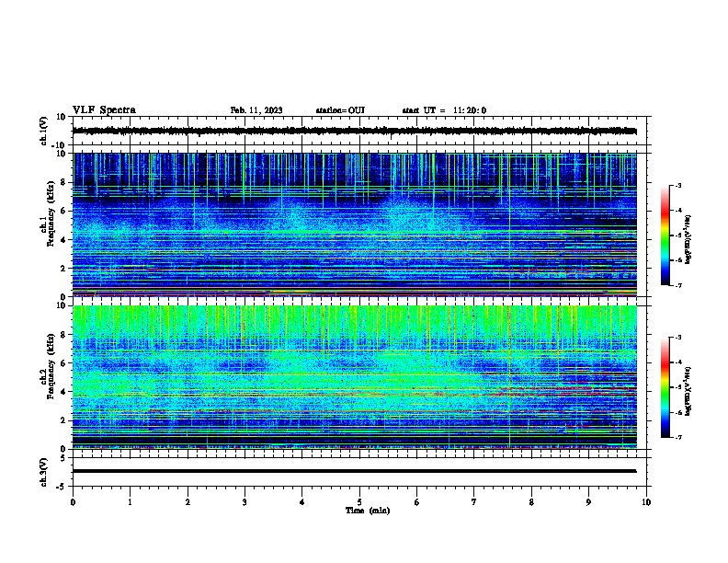728x563 pixels.
Task: Click the log(PSD) label beside ch.2 colorbar
Action: tap(688, 391)
